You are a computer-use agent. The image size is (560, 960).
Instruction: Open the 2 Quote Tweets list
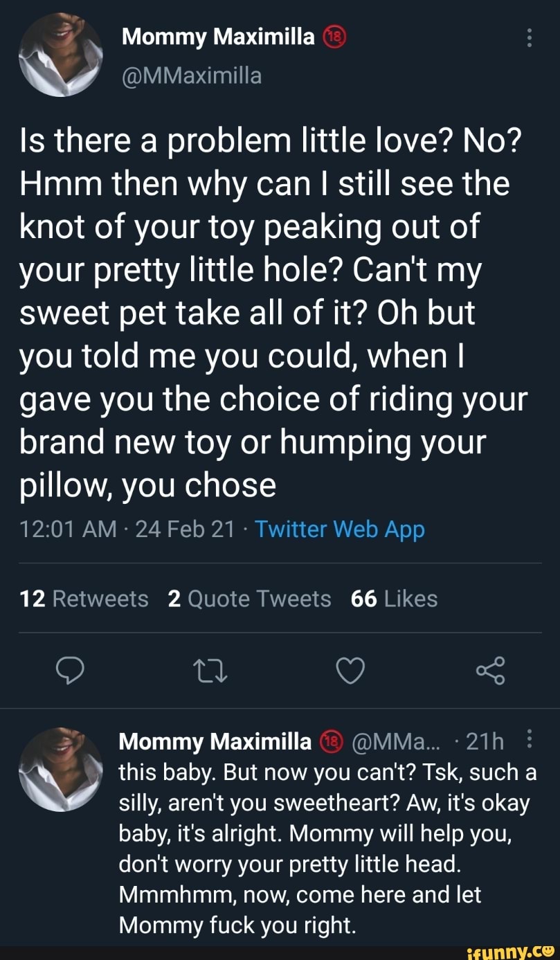[x=249, y=599]
